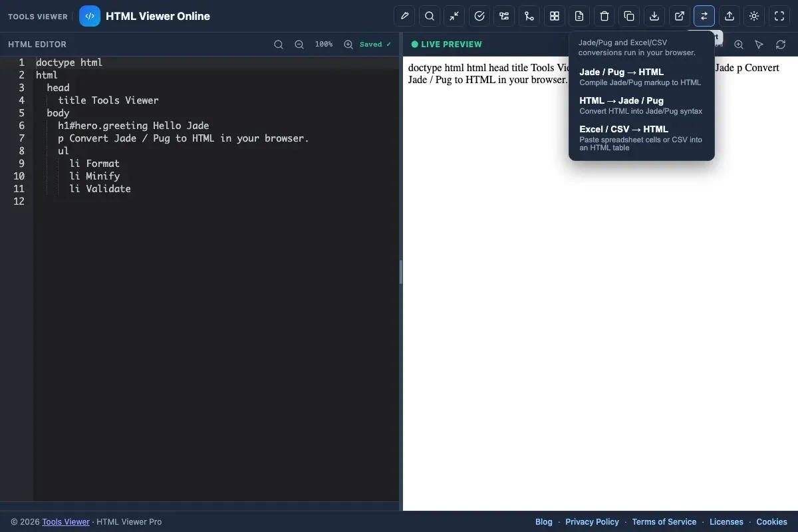Toggle light theme with sun icon
The image size is (798, 532).
pos(754,16)
